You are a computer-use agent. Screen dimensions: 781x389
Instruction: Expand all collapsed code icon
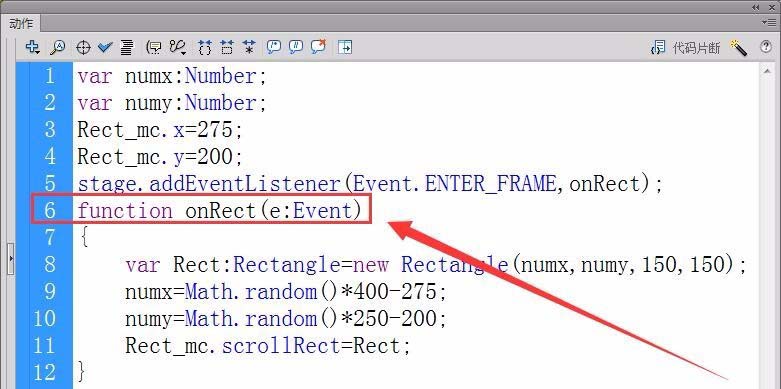(249, 47)
